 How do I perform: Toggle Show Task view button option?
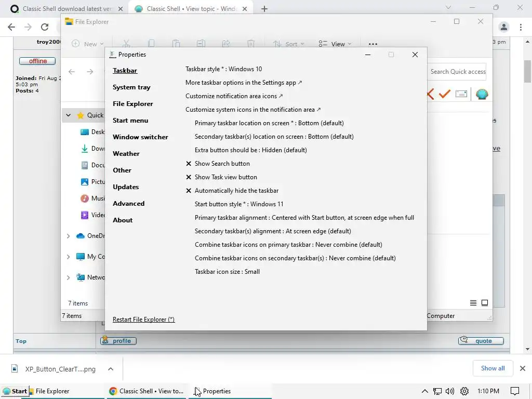click(x=221, y=177)
